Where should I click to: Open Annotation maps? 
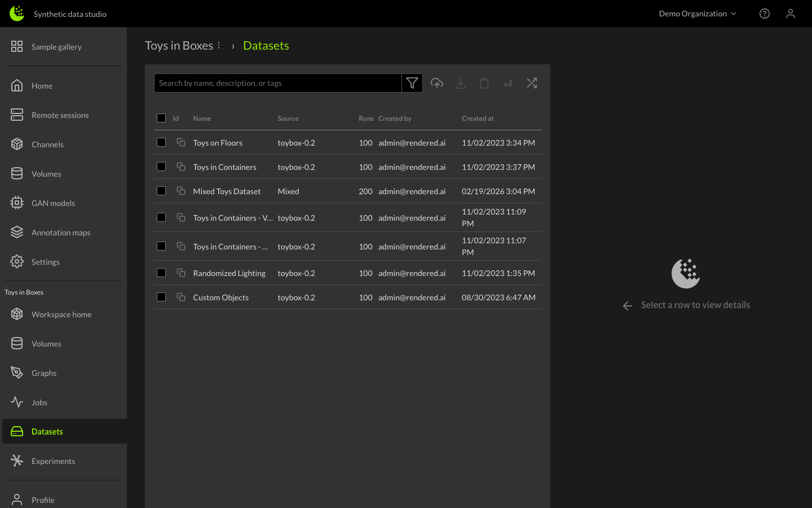[61, 232]
